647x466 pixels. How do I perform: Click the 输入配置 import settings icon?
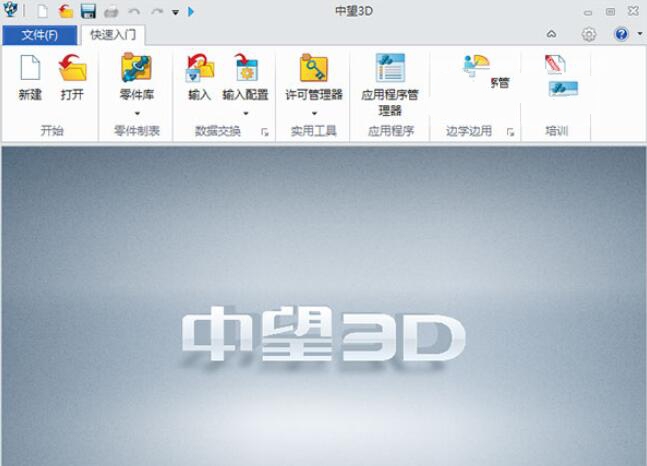point(246,69)
